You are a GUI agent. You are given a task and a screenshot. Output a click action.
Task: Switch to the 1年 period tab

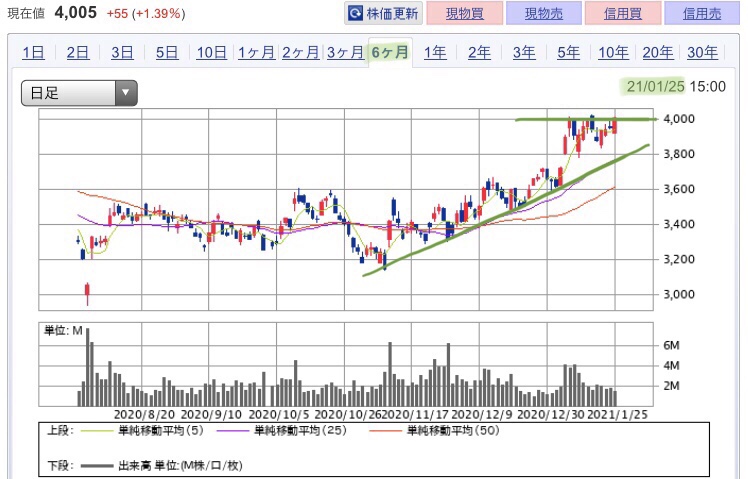click(434, 53)
